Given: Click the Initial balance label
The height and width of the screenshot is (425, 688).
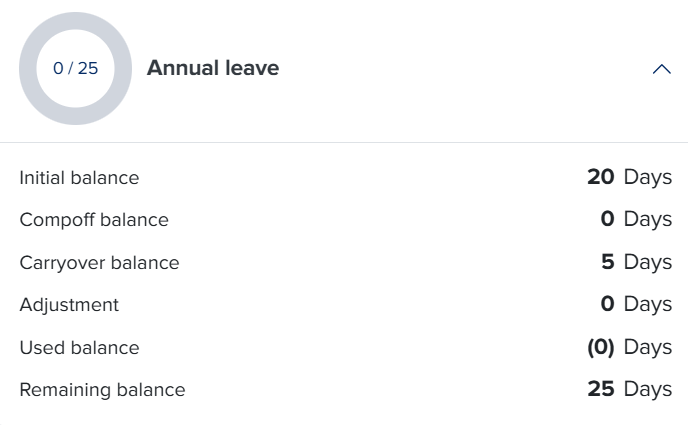Looking at the screenshot, I should click(x=79, y=178).
